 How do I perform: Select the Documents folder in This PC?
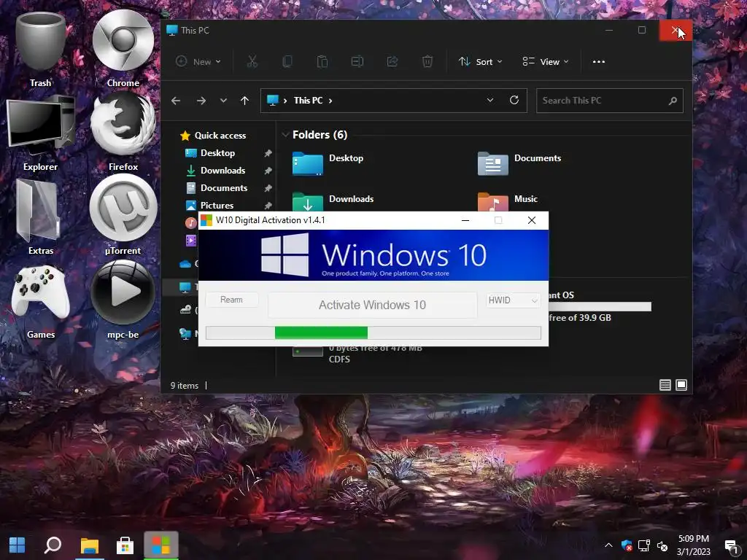point(520,163)
